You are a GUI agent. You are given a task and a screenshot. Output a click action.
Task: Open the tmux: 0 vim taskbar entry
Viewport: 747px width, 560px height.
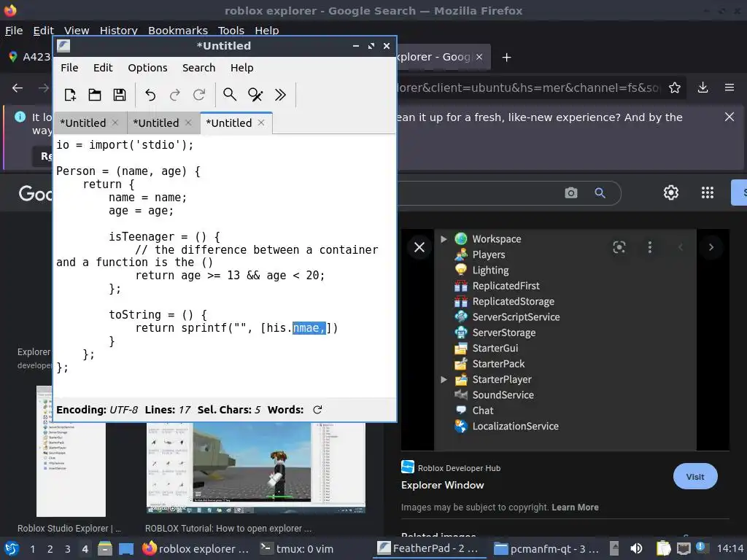296,548
